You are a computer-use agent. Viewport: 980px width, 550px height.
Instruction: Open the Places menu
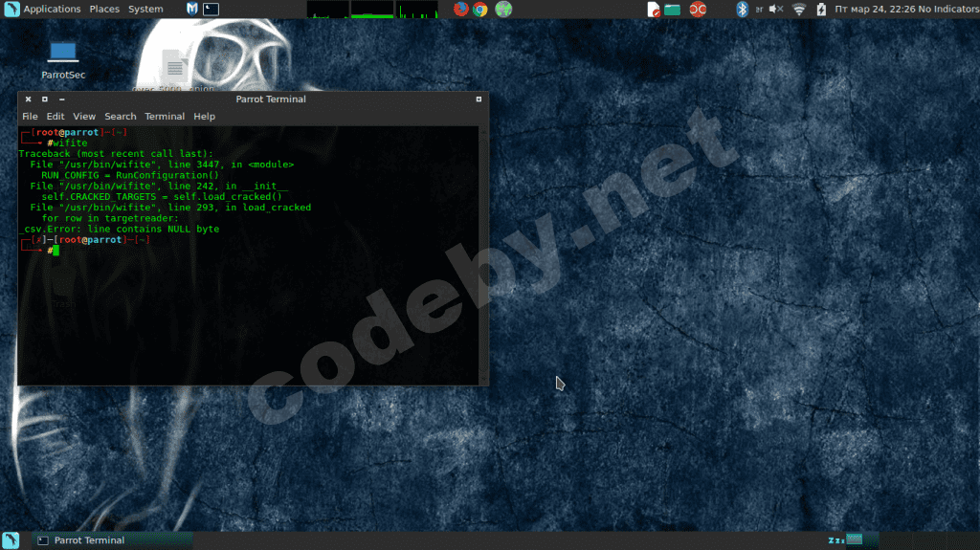104,9
